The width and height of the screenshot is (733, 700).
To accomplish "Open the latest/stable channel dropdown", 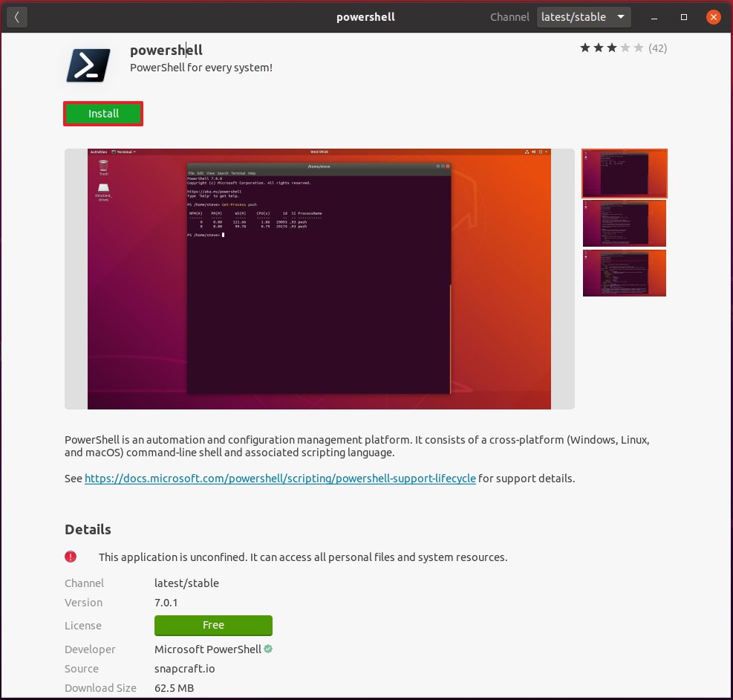I will [584, 16].
